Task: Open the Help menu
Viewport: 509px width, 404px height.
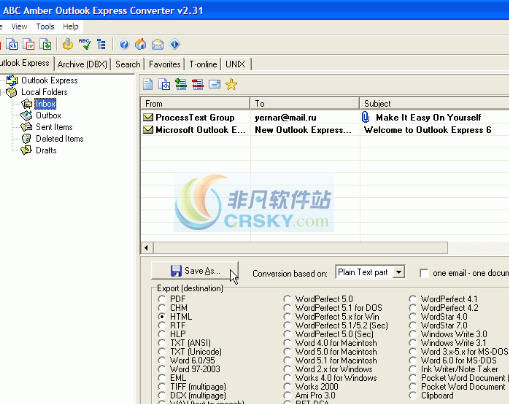Action: pos(70,27)
